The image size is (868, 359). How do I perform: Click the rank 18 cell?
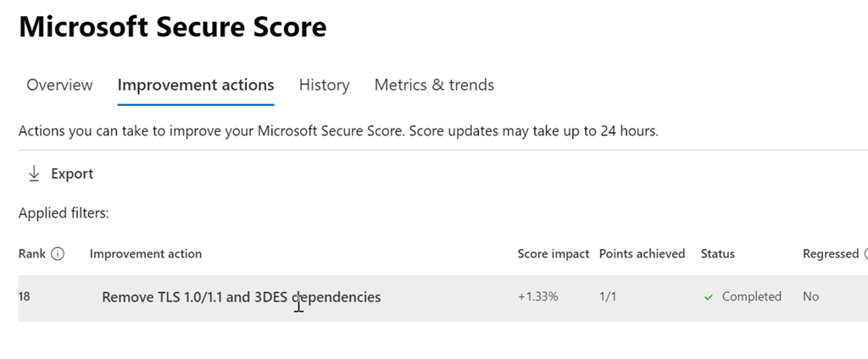24,297
